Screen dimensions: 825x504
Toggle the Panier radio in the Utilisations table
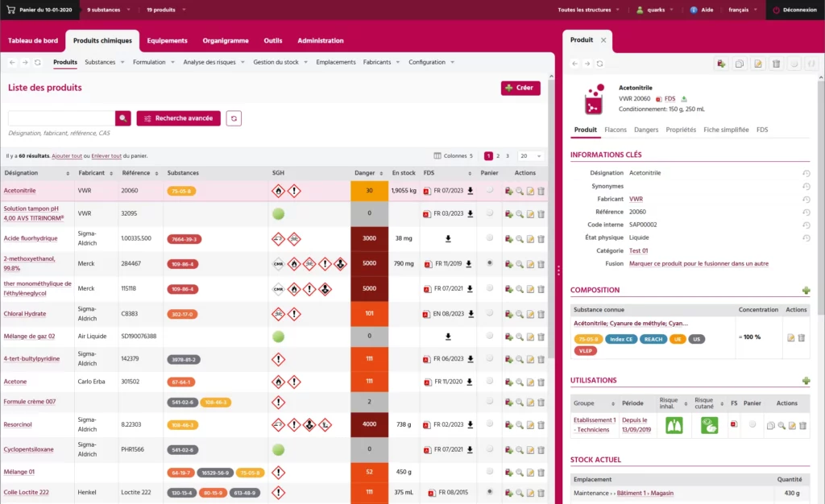[752, 424]
